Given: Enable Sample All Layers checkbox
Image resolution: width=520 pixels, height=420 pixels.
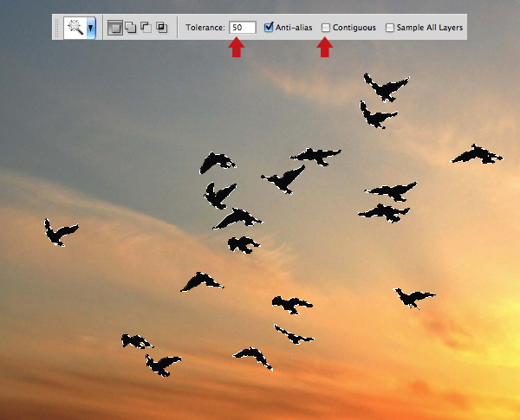Looking at the screenshot, I should (390, 28).
